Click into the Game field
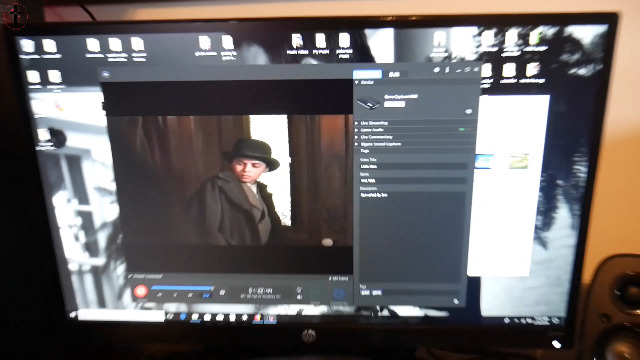640x360 pixels. (413, 180)
